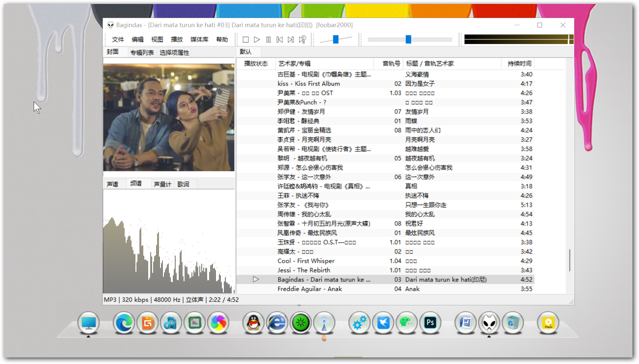Open the green starburst circle app in the dock
The width and height of the screenshot is (639, 364).
[301, 323]
